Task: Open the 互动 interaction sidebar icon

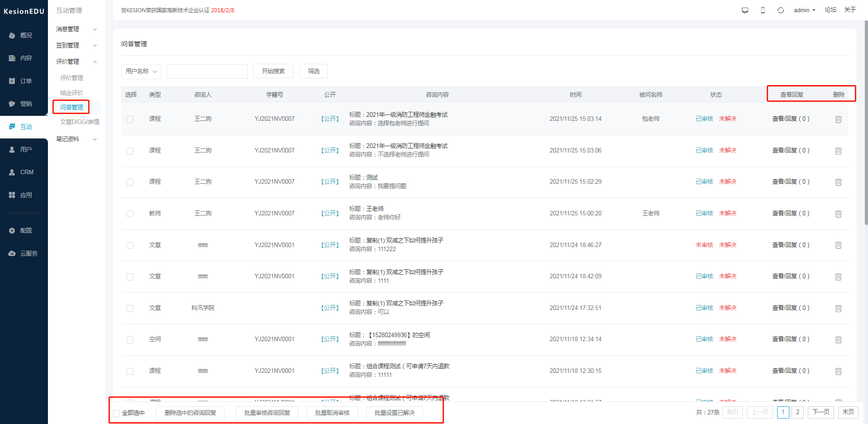Action: (12, 127)
